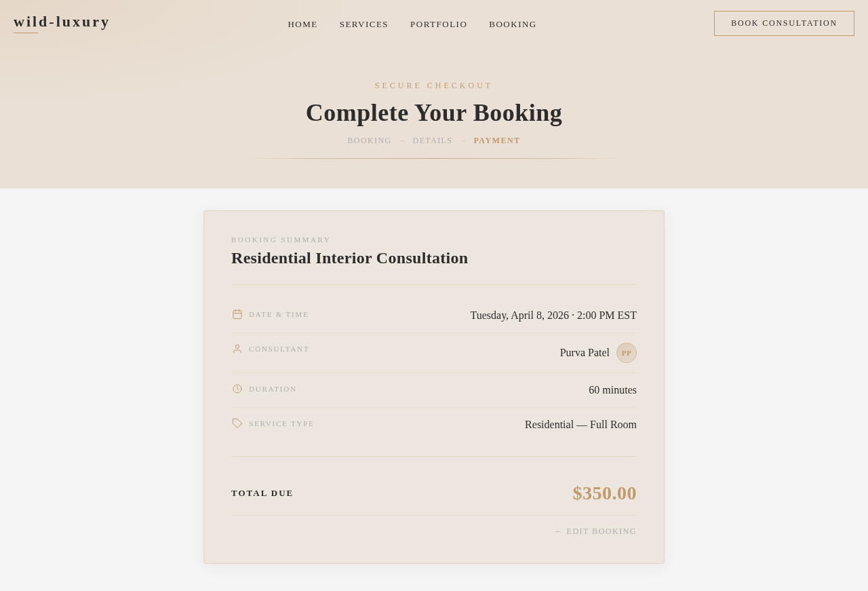Click the Edit Booking link
This screenshot has width=868, height=591.
click(595, 531)
